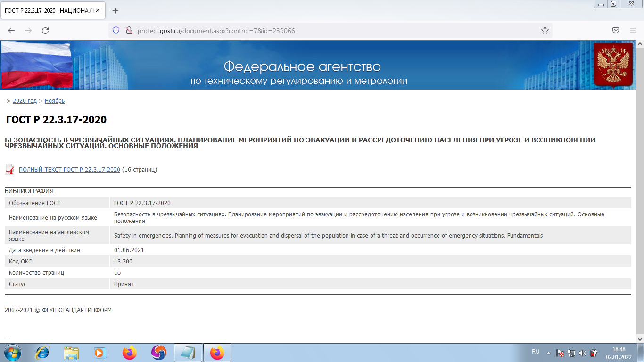Viewport: 644px width, 362px height.
Task: Bookmark this page with the star icon
Action: [545, 31]
